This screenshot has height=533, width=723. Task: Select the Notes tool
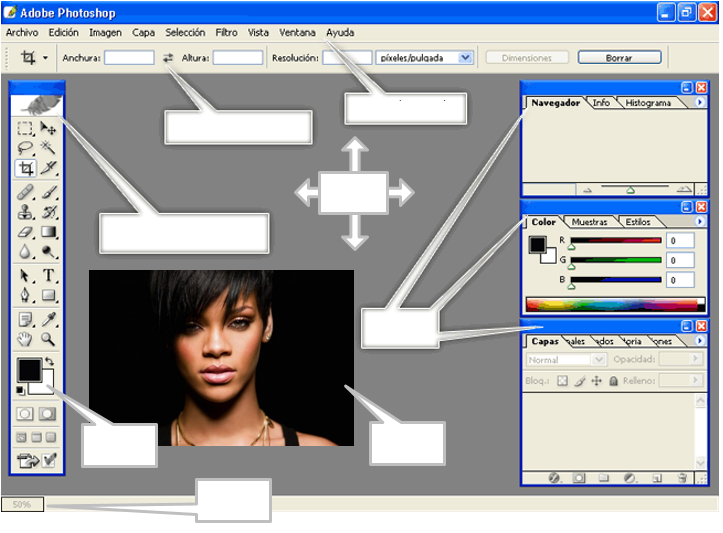pyautogui.click(x=25, y=319)
